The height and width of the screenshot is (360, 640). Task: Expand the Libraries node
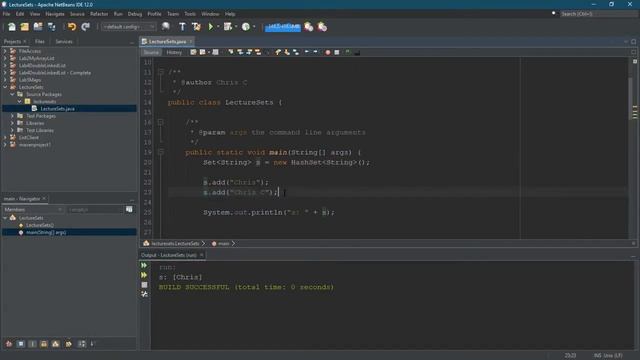(12, 123)
